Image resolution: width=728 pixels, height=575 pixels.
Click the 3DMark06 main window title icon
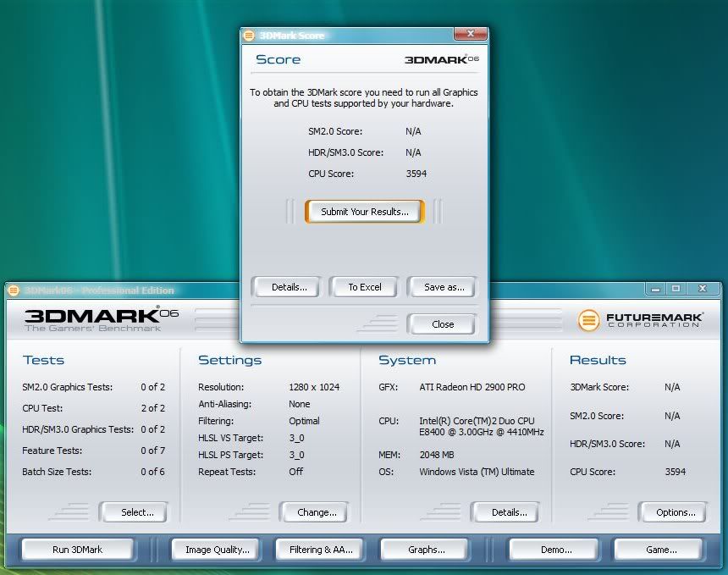(x=14, y=290)
